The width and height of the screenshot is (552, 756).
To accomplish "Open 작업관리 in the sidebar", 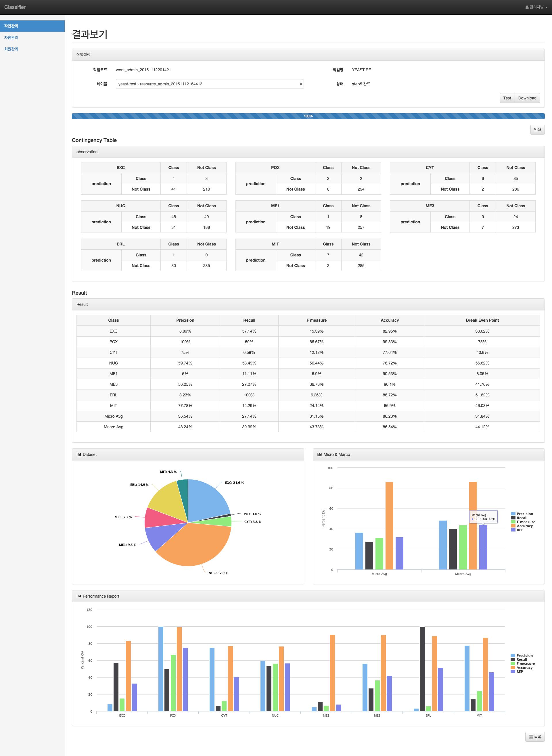I will (x=32, y=26).
